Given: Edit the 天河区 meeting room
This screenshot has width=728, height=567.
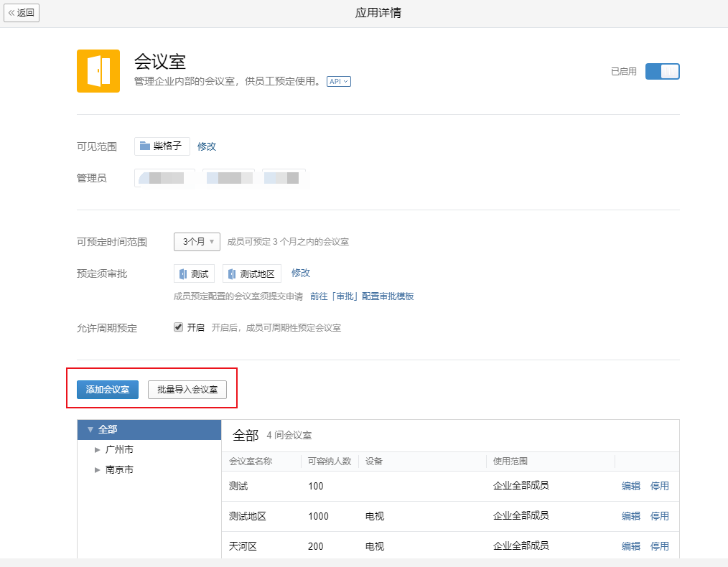Looking at the screenshot, I should pos(631,546).
